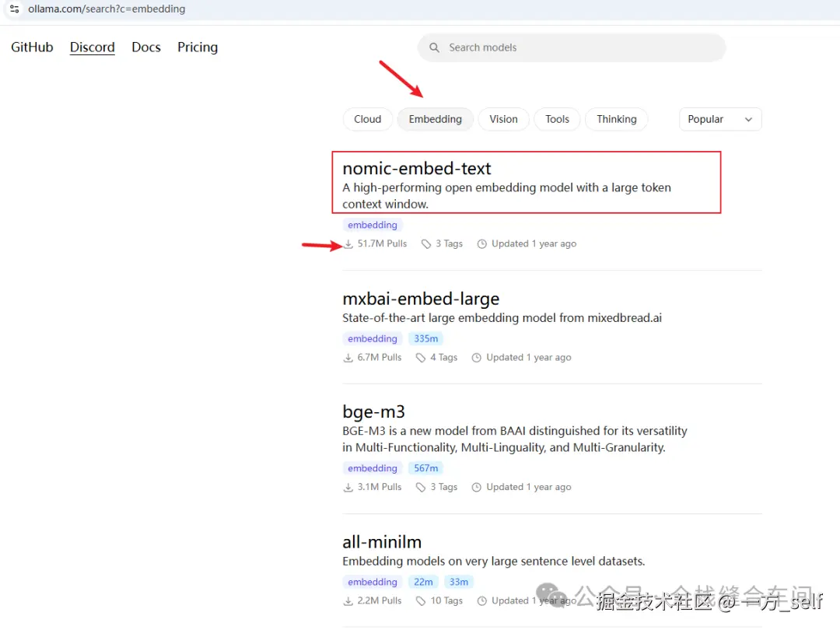Click the nomic-embed-text description text
The height and width of the screenshot is (630, 840).
tap(507, 195)
